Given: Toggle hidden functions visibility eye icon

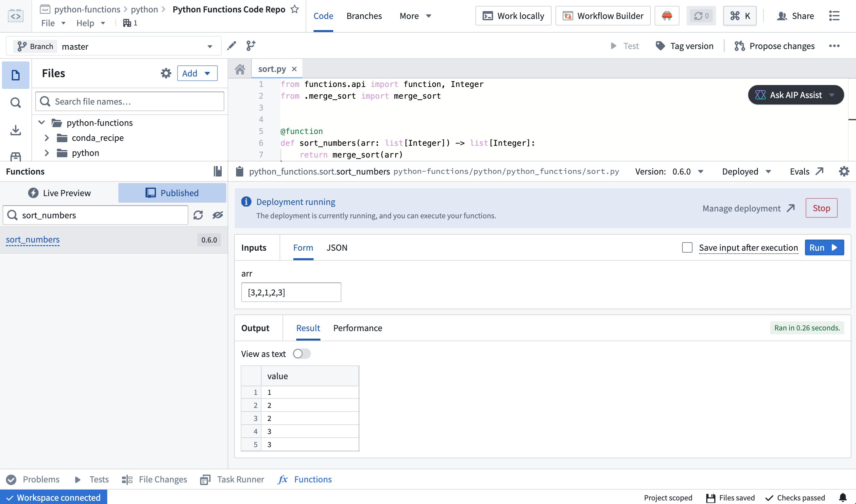Looking at the screenshot, I should tap(218, 215).
